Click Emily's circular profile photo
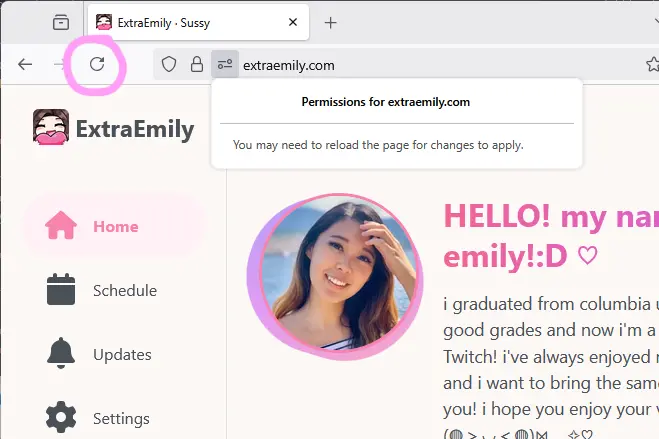This screenshot has height=439, width=659. [x=335, y=276]
